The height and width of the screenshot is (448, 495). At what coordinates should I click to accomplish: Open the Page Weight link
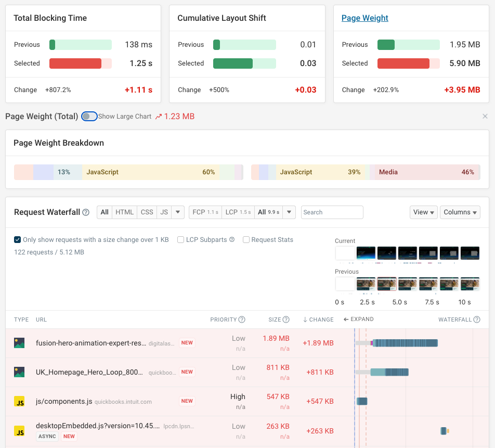pyautogui.click(x=364, y=18)
